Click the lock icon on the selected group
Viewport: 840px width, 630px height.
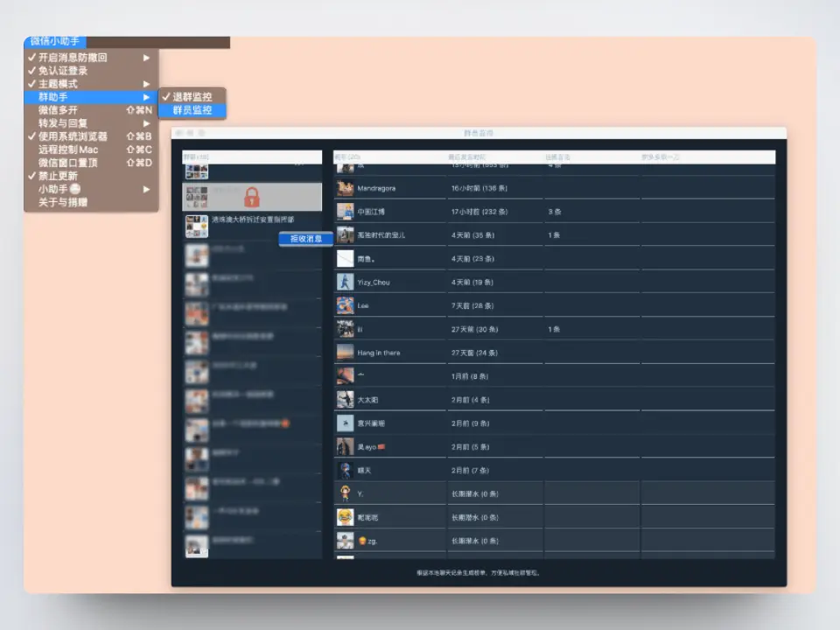(x=252, y=196)
